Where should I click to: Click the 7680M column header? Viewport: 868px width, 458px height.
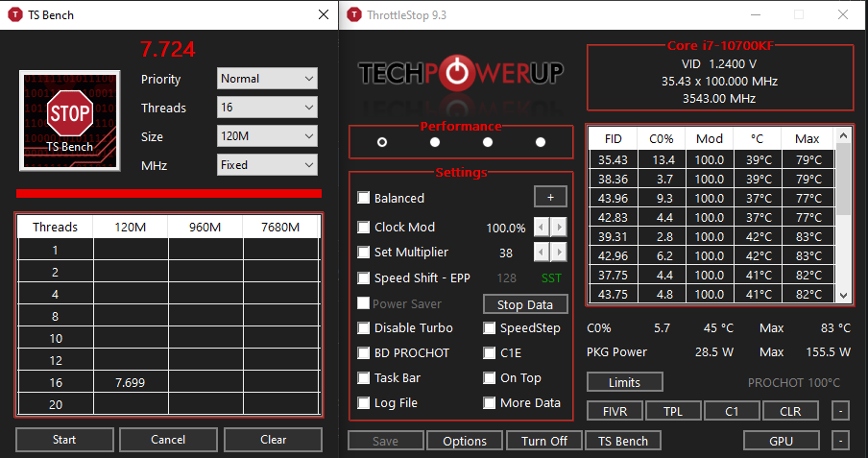tap(280, 227)
